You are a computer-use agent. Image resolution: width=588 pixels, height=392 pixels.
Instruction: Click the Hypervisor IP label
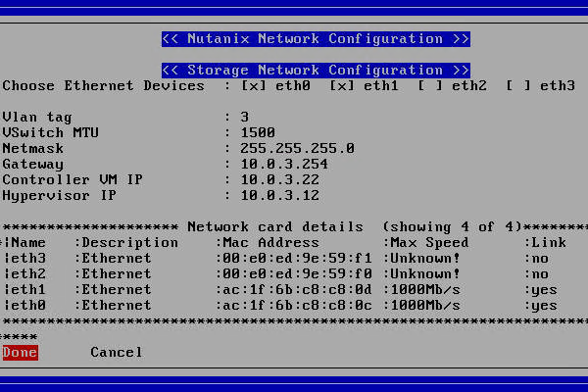[59, 196]
